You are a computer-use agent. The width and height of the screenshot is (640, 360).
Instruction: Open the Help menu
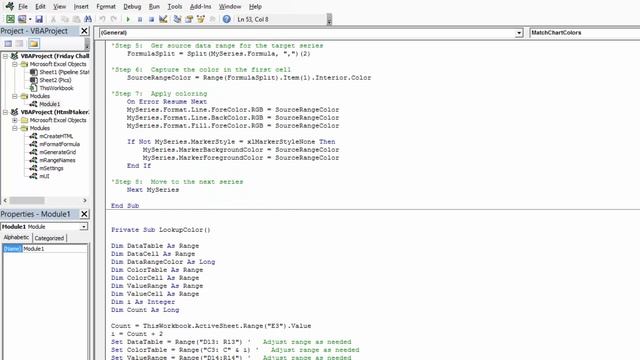click(255, 7)
